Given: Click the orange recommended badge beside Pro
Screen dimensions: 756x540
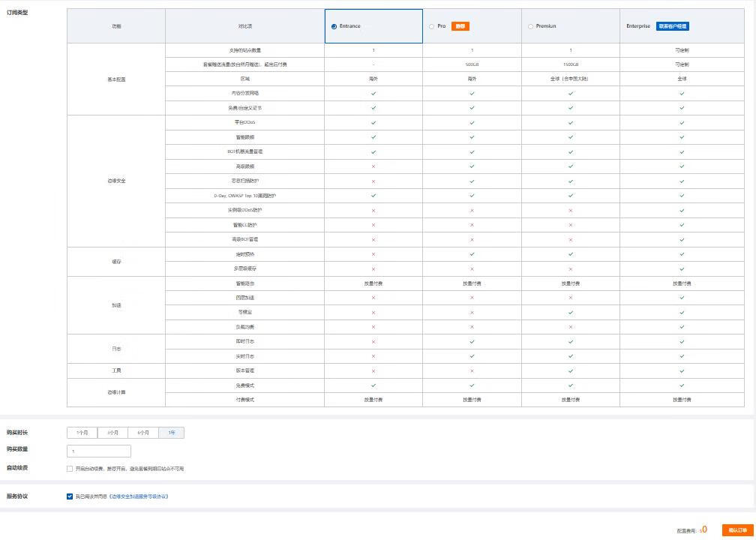Looking at the screenshot, I should pyautogui.click(x=460, y=26).
